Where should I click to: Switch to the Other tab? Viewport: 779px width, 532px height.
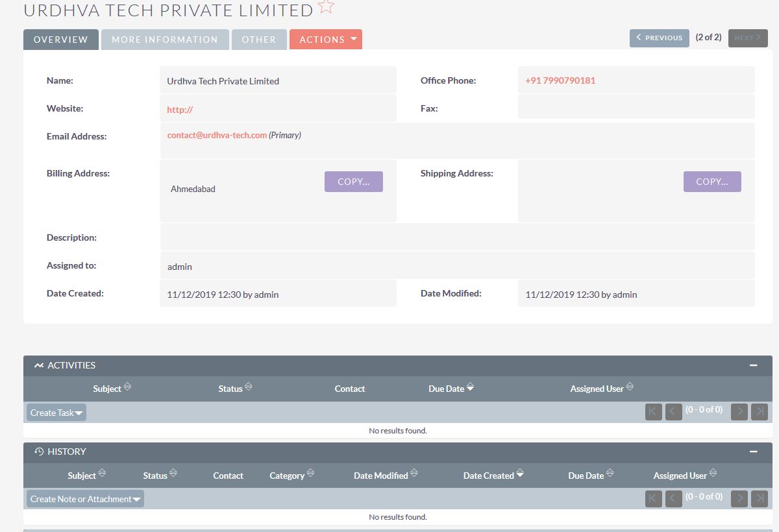pyautogui.click(x=259, y=40)
